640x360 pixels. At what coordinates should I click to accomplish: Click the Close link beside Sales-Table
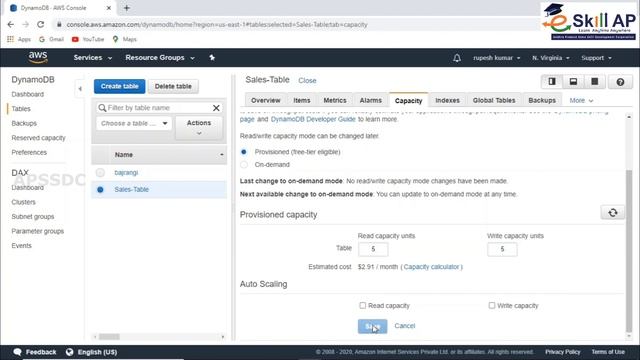[307, 80]
